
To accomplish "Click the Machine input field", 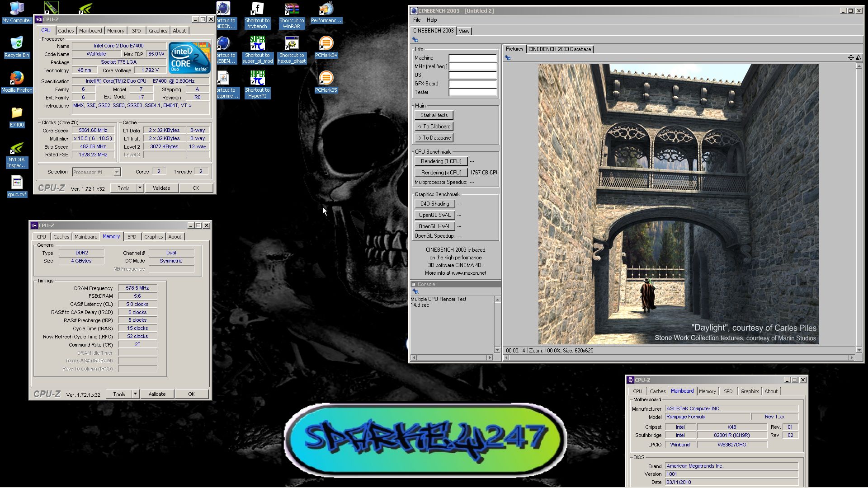I will (x=472, y=58).
